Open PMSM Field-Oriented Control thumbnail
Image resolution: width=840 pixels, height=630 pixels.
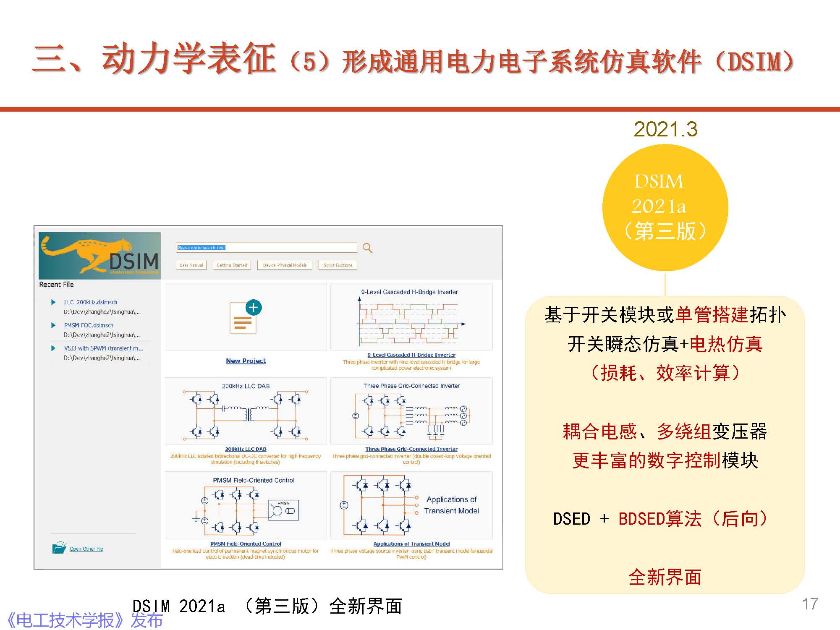point(246,505)
